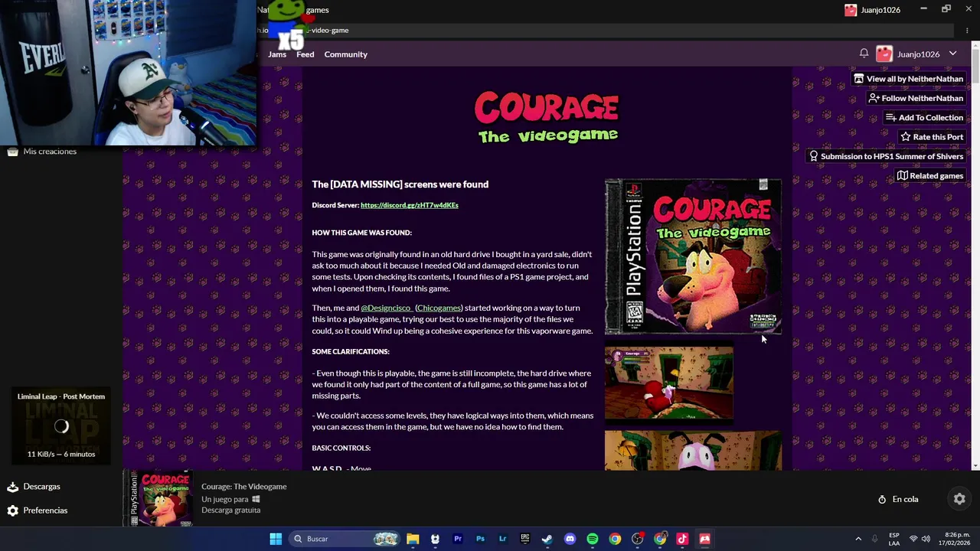Click the Windows platform icon beside 'Un juego para'
This screenshot has width=980, height=551.
pos(256,499)
